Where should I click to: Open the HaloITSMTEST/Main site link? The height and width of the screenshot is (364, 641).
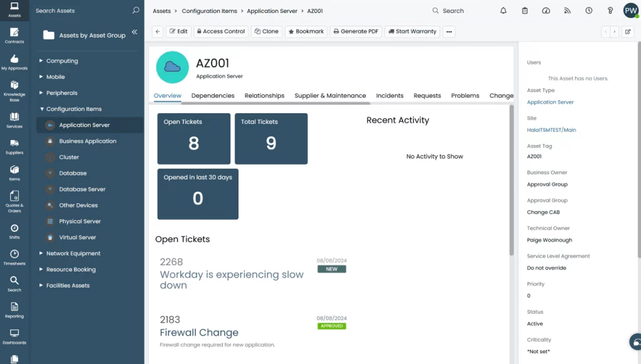[551, 130]
